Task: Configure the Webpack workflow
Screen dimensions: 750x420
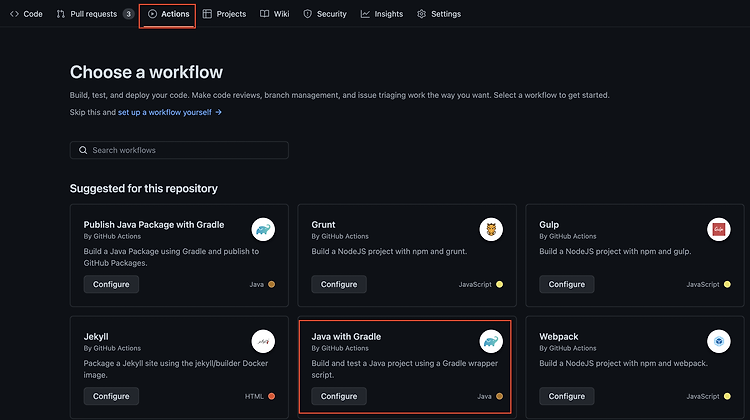Action: point(566,396)
